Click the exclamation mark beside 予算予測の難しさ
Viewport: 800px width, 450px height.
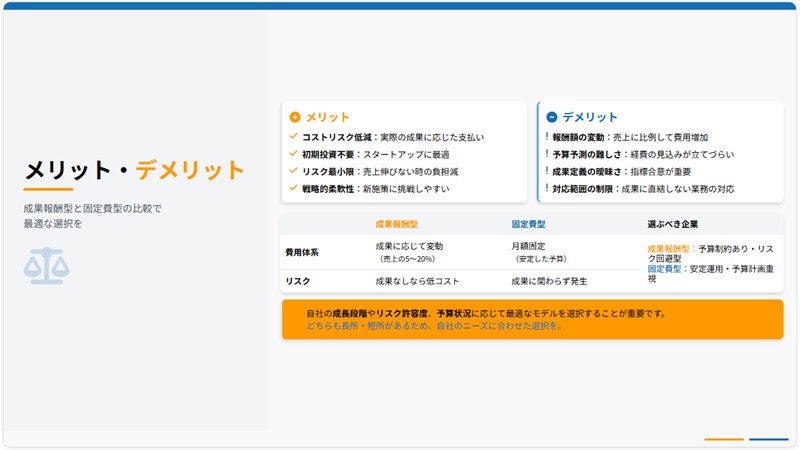click(547, 154)
